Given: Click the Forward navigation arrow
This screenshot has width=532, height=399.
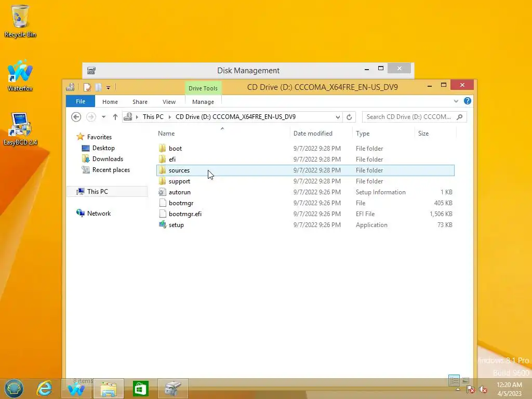Looking at the screenshot, I should [91, 117].
